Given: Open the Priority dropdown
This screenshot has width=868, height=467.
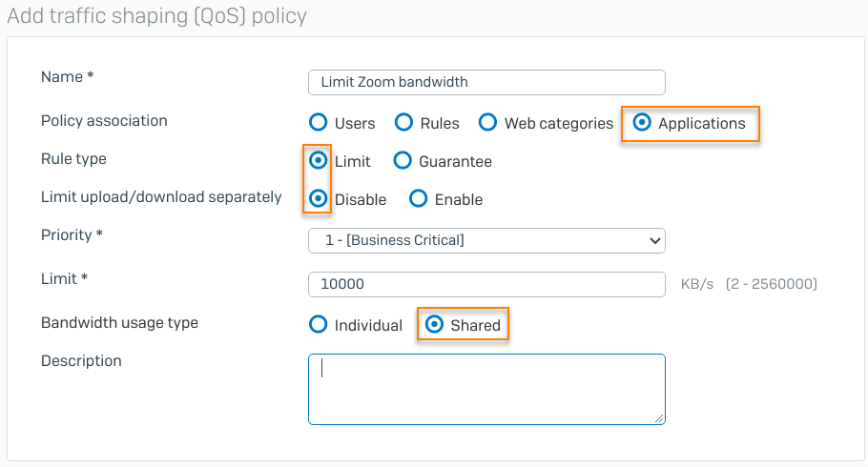Looking at the screenshot, I should pyautogui.click(x=486, y=240).
